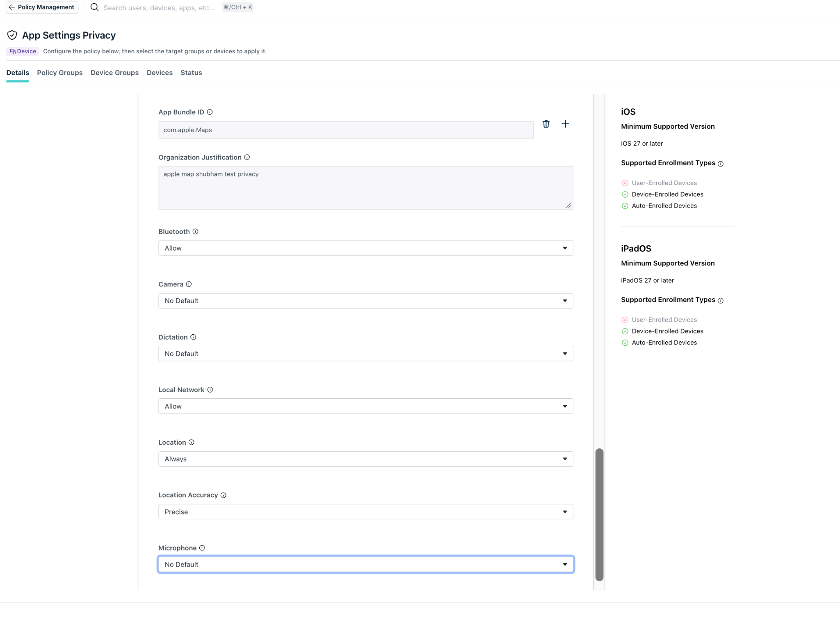Open iPadOS Supported Enrollment Types info
Image resolution: width=840 pixels, height=626 pixels.
[x=721, y=301]
